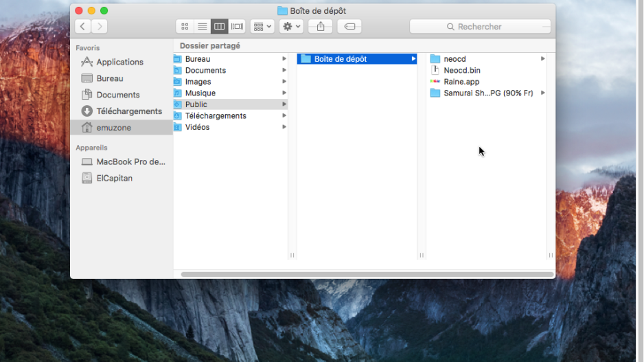Select Documents folder in first column
The height and width of the screenshot is (362, 644).
pyautogui.click(x=230, y=70)
